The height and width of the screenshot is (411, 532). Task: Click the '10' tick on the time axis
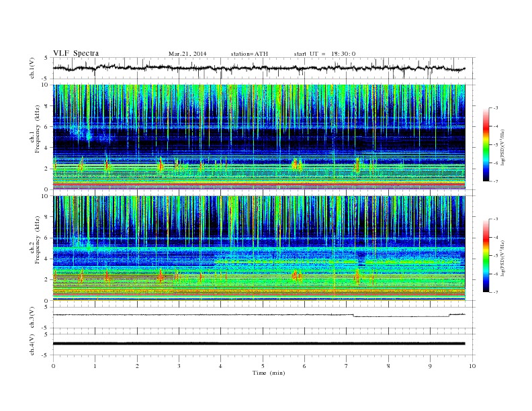tap(472, 366)
